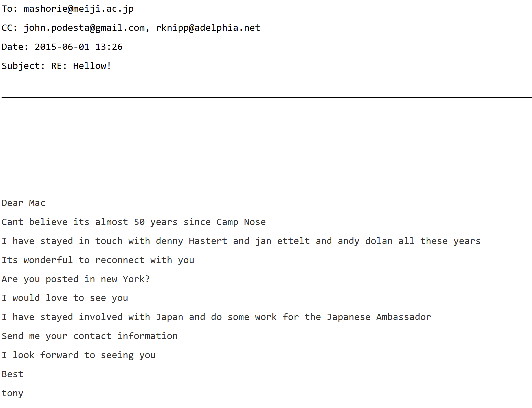Click the subject text RE: Hellow!

point(81,66)
